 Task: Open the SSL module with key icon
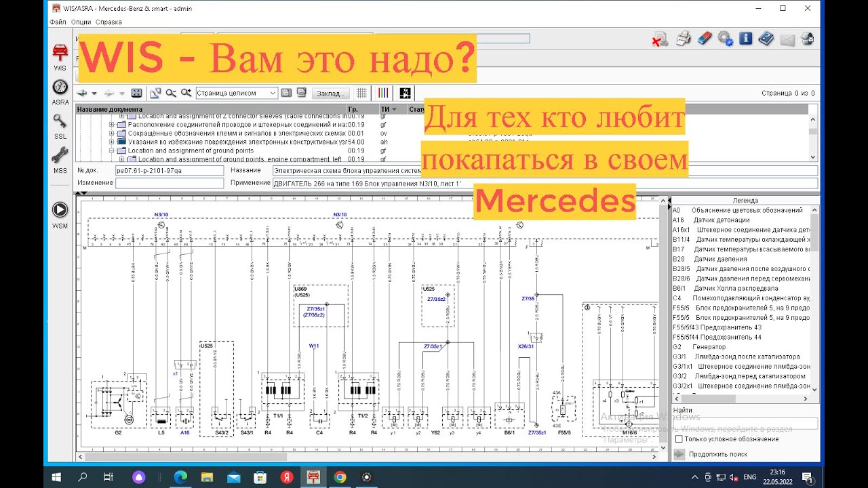coord(60,125)
